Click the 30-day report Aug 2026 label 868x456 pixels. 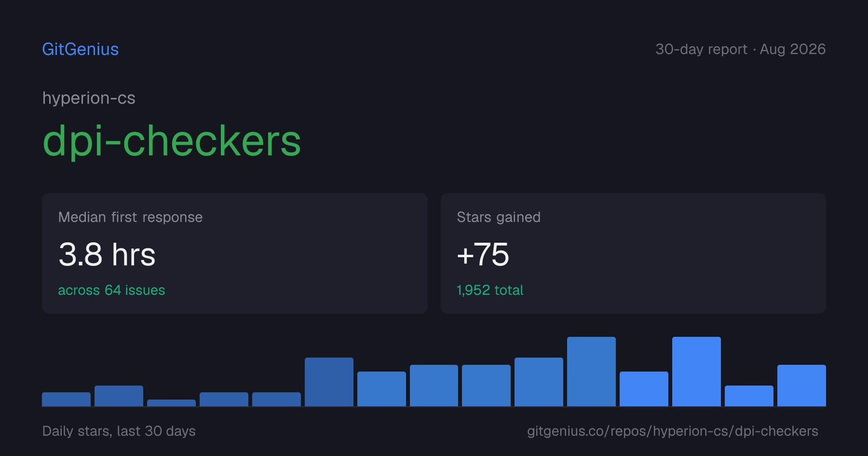[740, 49]
